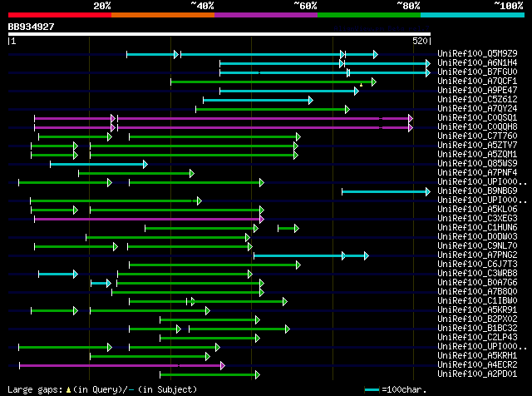Image resolution: width=532 pixels, height=396 pixels.
Task: Click the cyan alignment bar in the C5Z612 row
Action: (259, 100)
